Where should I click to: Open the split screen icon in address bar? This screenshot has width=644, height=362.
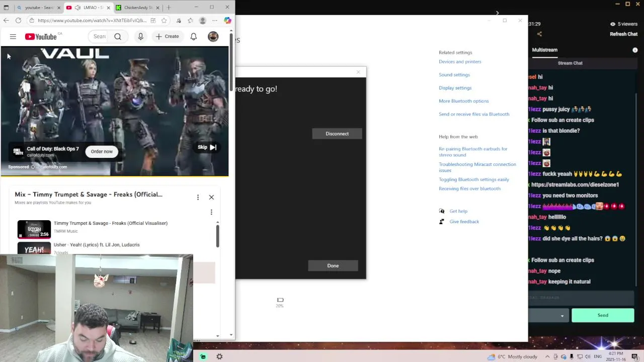pos(153,21)
